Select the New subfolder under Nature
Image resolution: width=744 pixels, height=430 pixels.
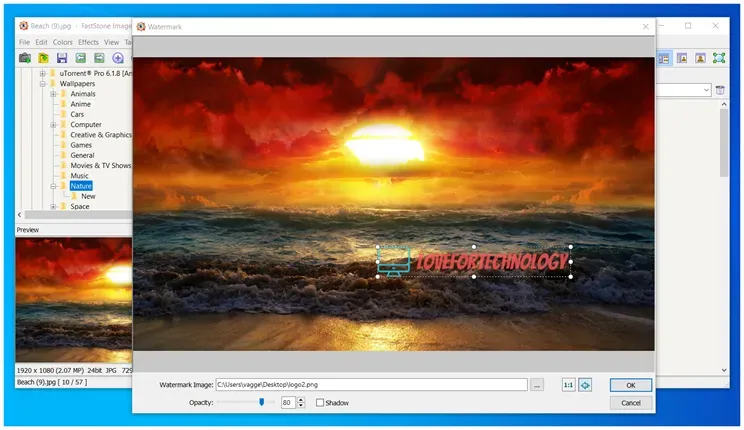point(88,196)
